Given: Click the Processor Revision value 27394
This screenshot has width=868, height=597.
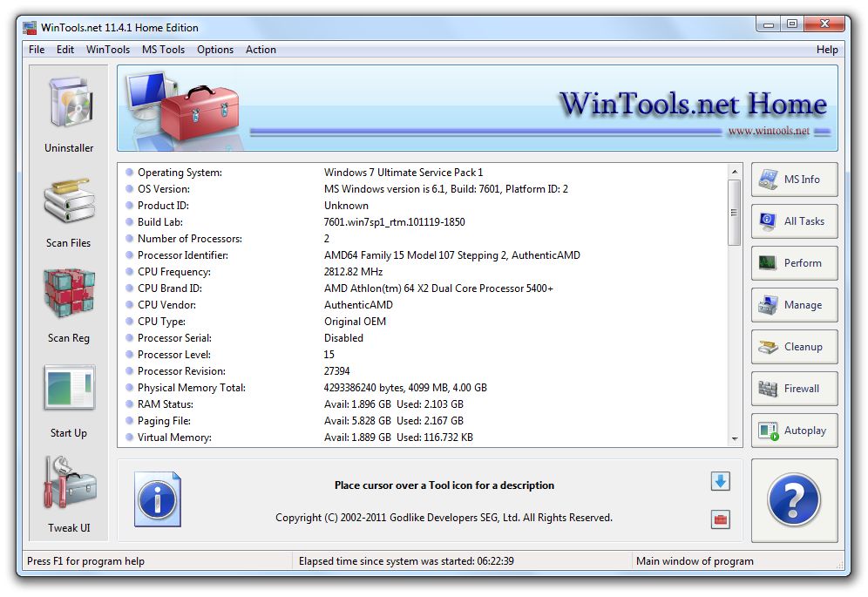Looking at the screenshot, I should (336, 371).
